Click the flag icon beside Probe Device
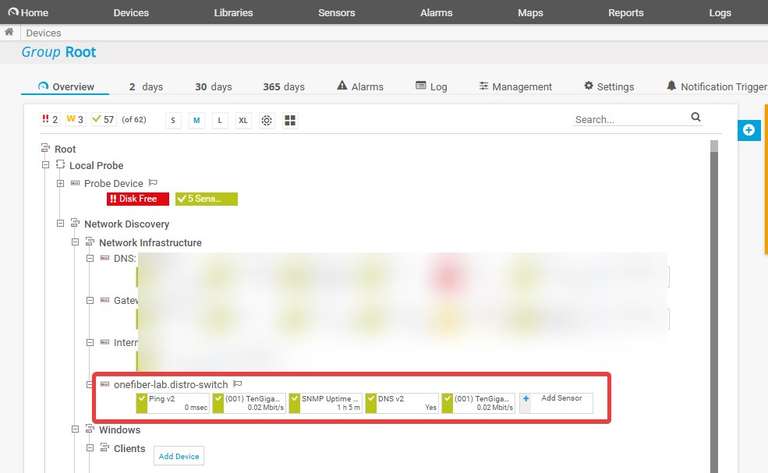 tap(153, 183)
